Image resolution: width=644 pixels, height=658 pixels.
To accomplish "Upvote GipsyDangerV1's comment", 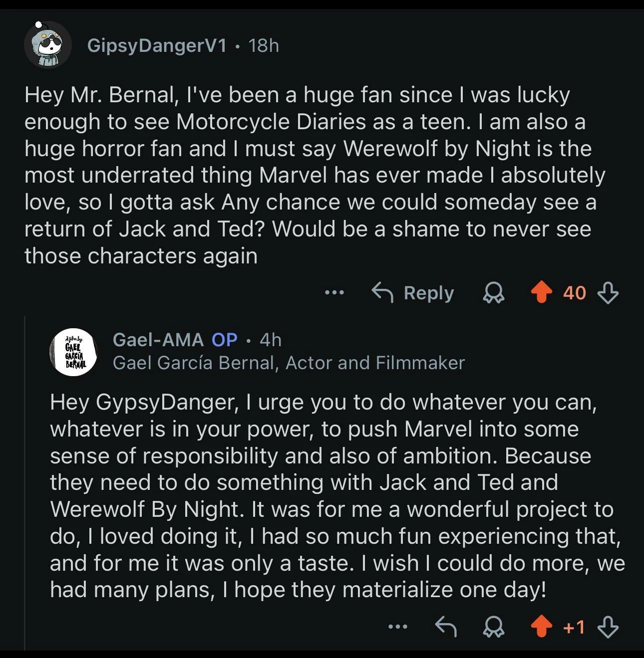I will click(x=541, y=293).
